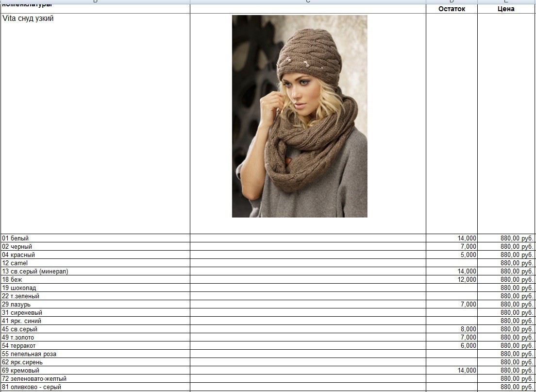Click the 880,00 руб. price for 31 сиреневый
The image size is (536, 392).
[x=506, y=312]
